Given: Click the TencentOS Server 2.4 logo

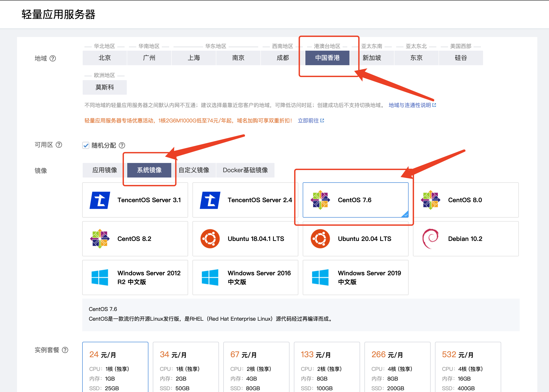Looking at the screenshot, I should 210,200.
